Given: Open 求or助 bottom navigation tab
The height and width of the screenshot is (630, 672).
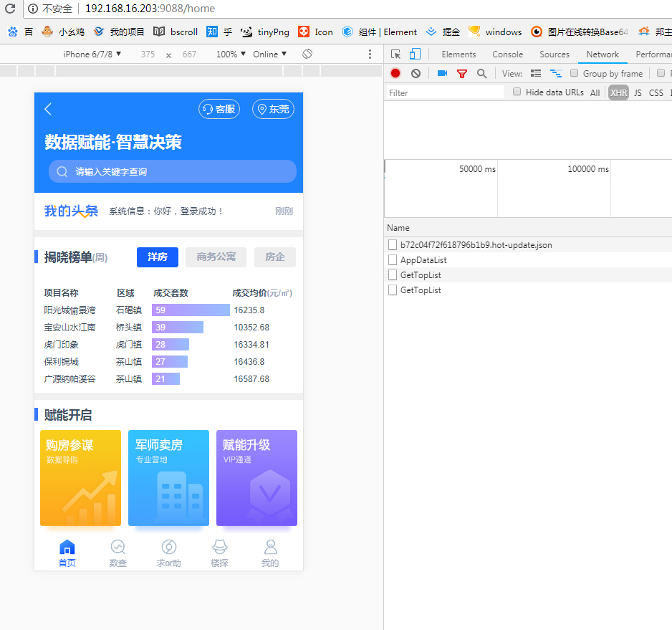Looking at the screenshot, I should (168, 553).
